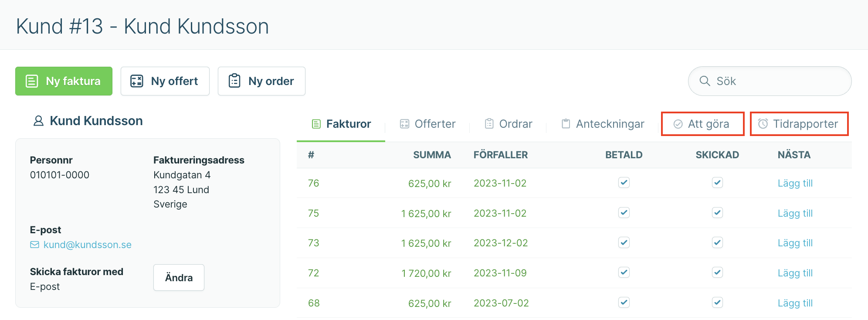Click the magnifying glass search icon
Viewport: 868px width, 320px height.
705,81
